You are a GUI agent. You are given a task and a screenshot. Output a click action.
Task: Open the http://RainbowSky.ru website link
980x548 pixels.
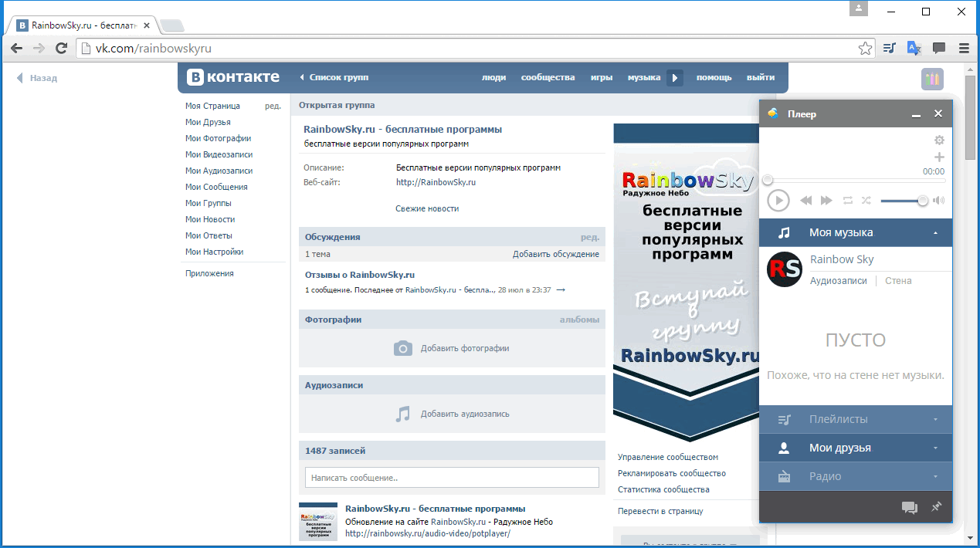click(x=436, y=182)
